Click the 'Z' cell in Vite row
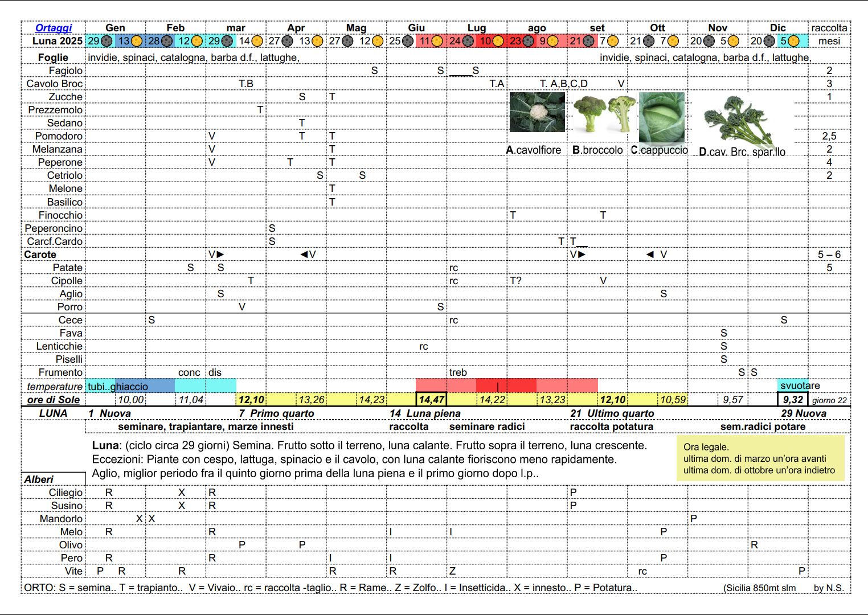Image resolution: width=868 pixels, height=615 pixels. click(452, 571)
